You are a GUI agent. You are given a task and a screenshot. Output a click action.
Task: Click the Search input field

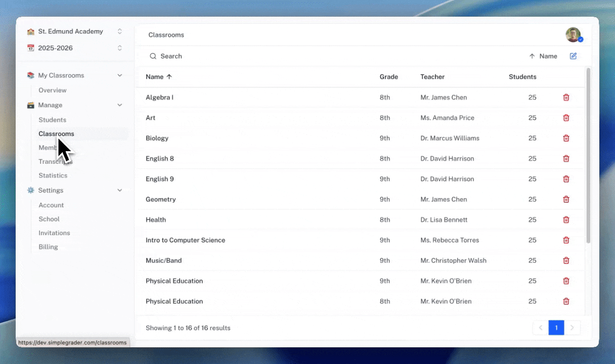202,56
